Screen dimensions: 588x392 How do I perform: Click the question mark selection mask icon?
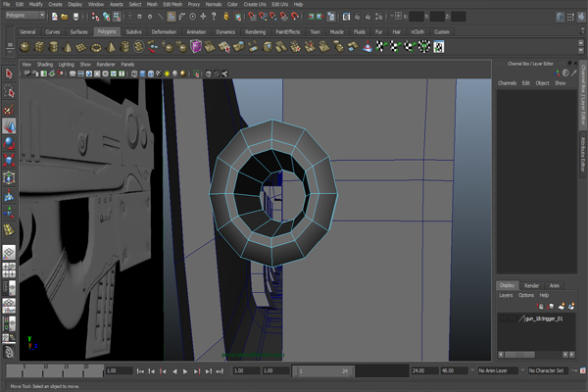point(214,16)
